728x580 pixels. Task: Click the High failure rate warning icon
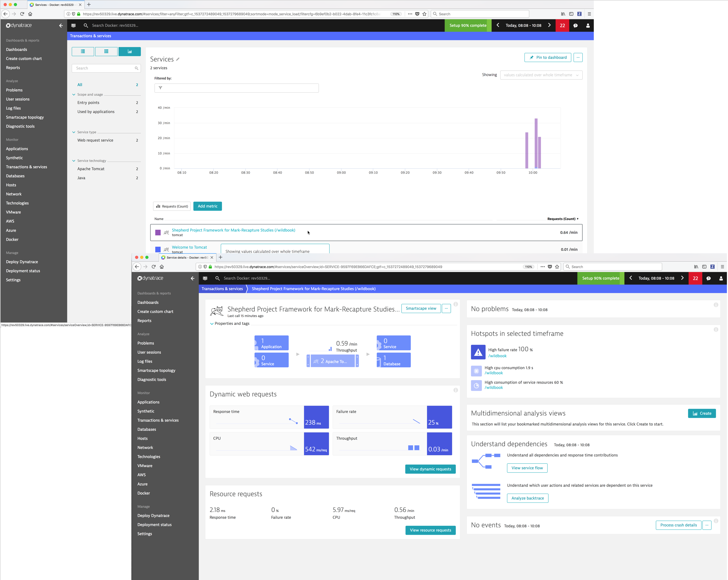(x=478, y=352)
